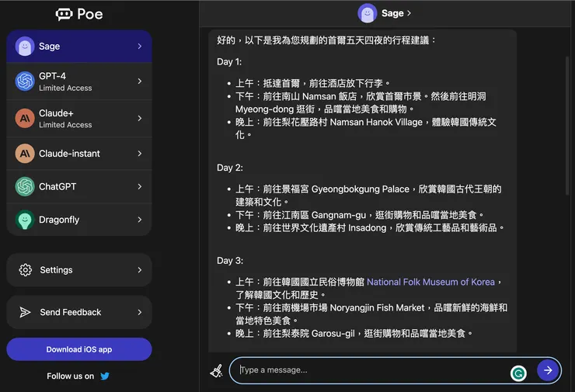Click the 'Follow us on' text
The image size is (575, 392).
[71, 376]
